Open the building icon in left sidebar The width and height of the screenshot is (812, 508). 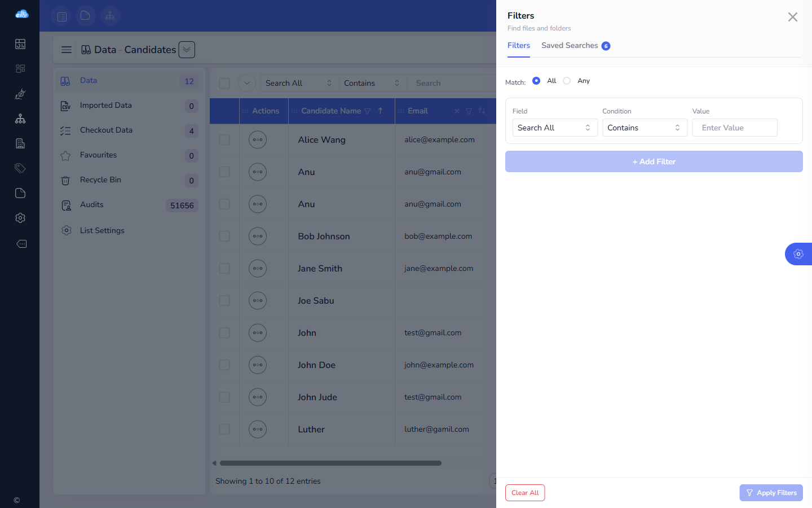(20, 143)
